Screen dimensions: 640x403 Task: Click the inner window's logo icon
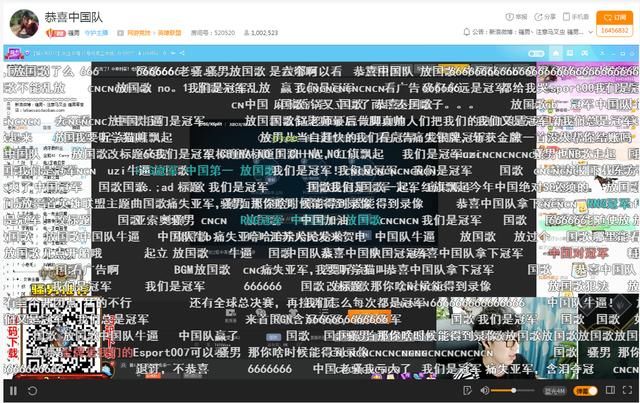coord(13,53)
